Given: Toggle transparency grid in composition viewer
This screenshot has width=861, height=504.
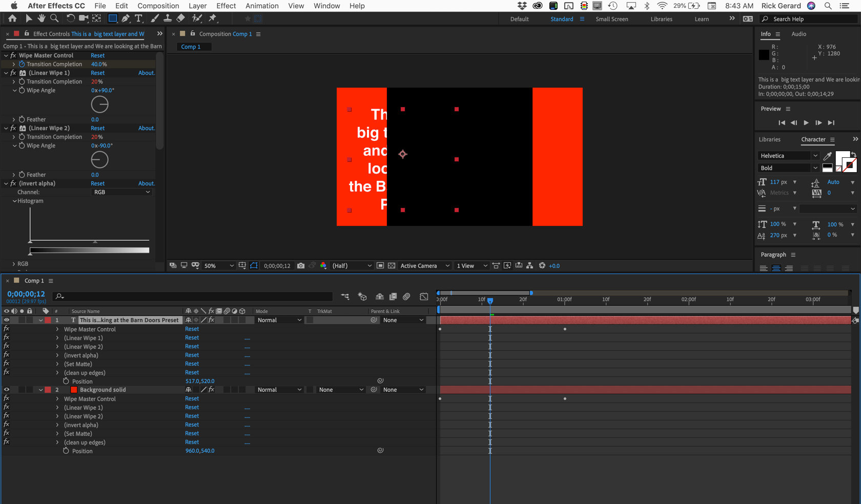Looking at the screenshot, I should (x=392, y=266).
